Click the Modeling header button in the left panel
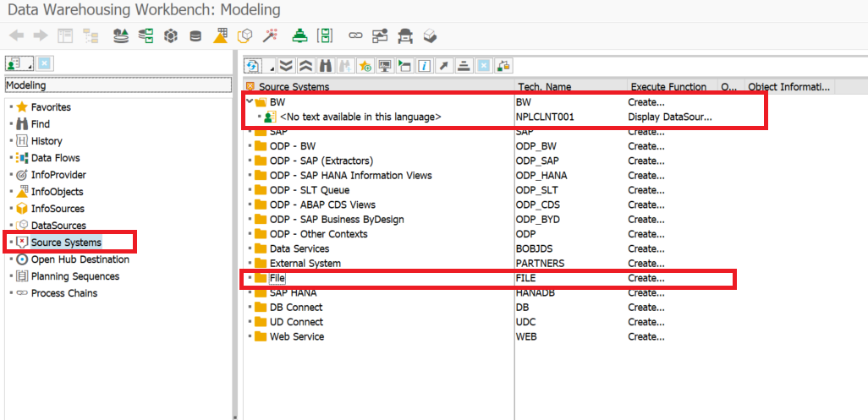This screenshot has width=868, height=420. pyautogui.click(x=118, y=85)
